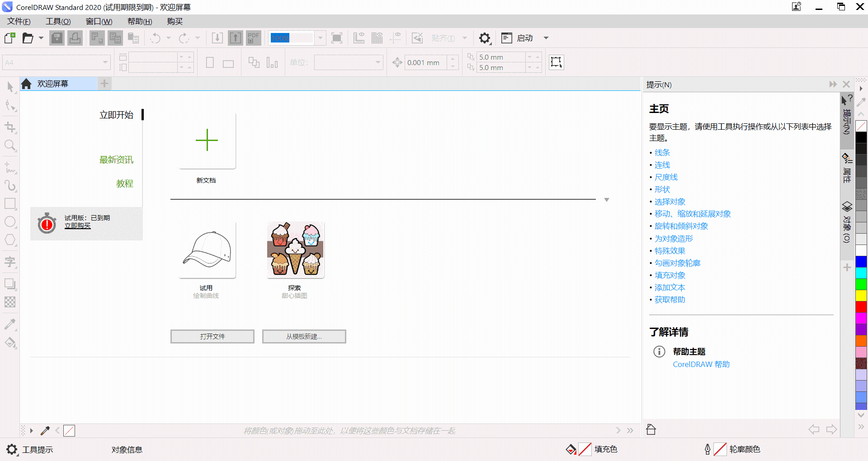The height and width of the screenshot is (461, 868).
Task: Open the 帮助 menu
Action: tap(139, 21)
